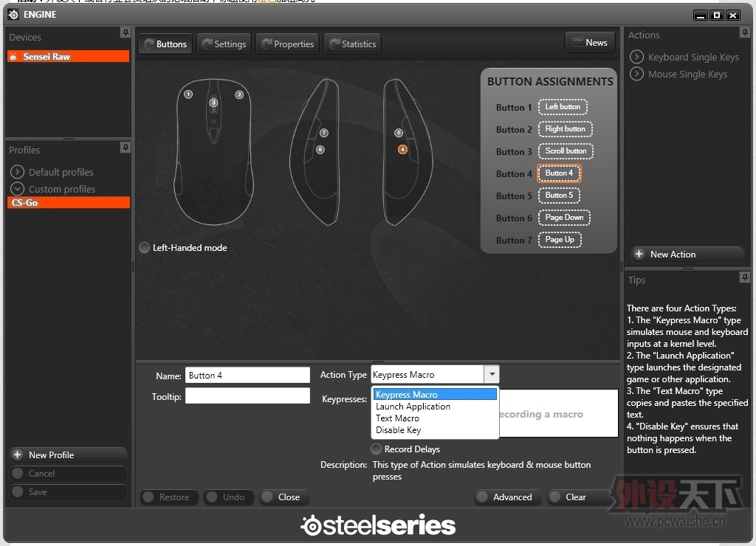Choose Keypress Macro from the list
Screen dimensions: 756x546
(x=435, y=394)
